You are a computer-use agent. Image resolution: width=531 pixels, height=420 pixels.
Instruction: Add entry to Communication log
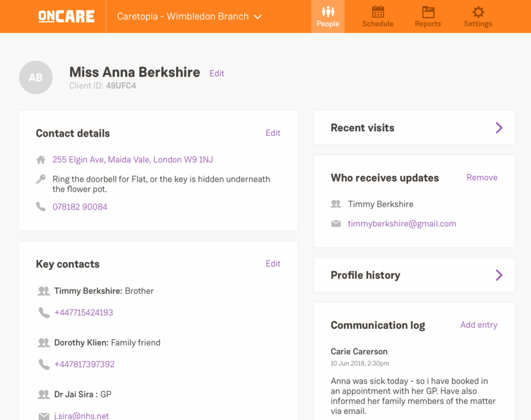click(x=479, y=325)
